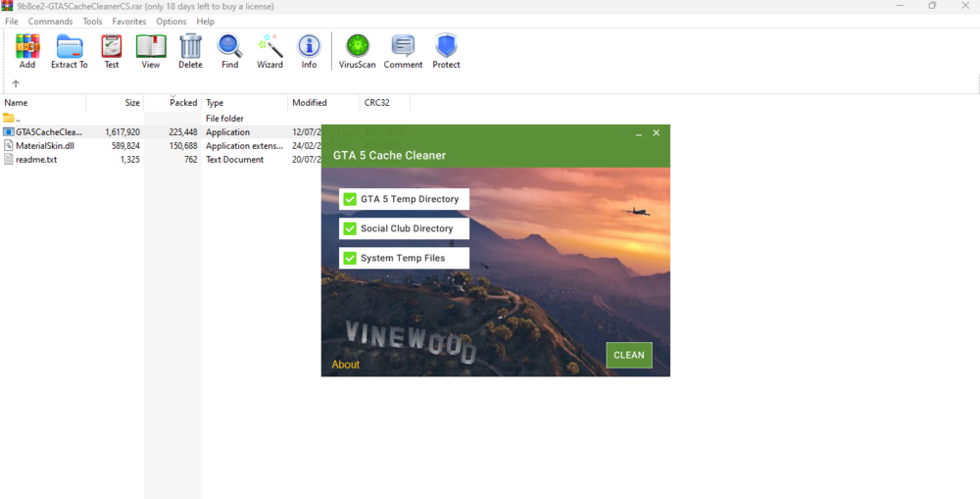980x499 pixels.
Task: Open the File menu
Action: [x=11, y=22]
